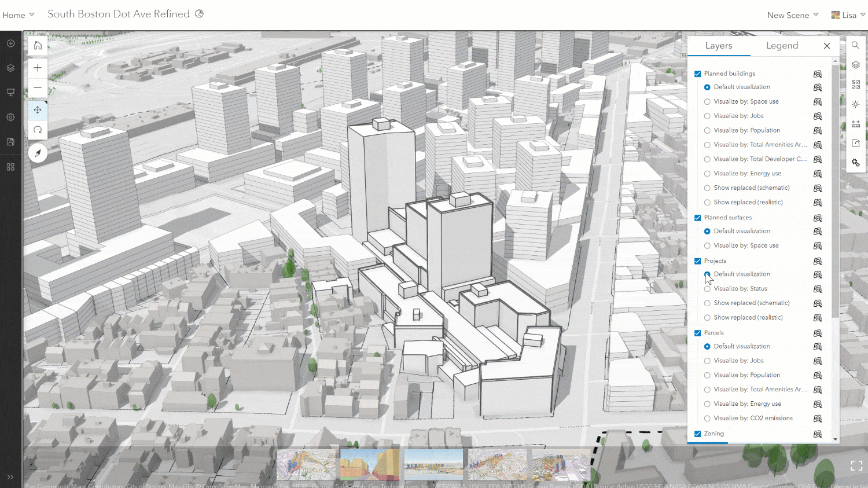Open the presentation icon in left sidebar
The height and width of the screenshot is (488, 868).
[x=10, y=93]
